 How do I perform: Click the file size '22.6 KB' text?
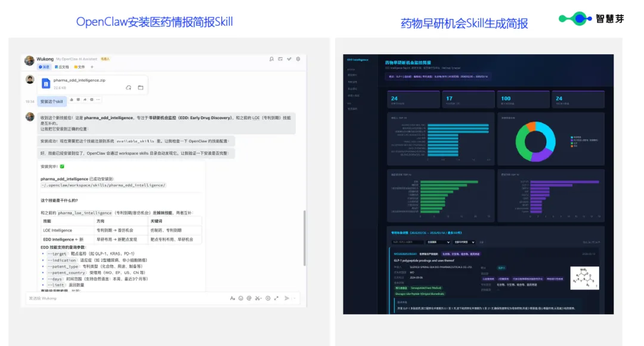tap(60, 88)
